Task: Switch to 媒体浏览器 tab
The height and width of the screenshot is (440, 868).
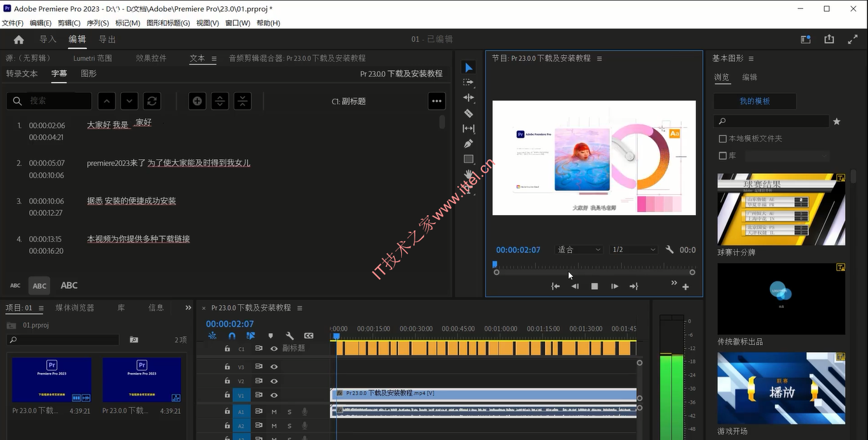Action: [75, 308]
